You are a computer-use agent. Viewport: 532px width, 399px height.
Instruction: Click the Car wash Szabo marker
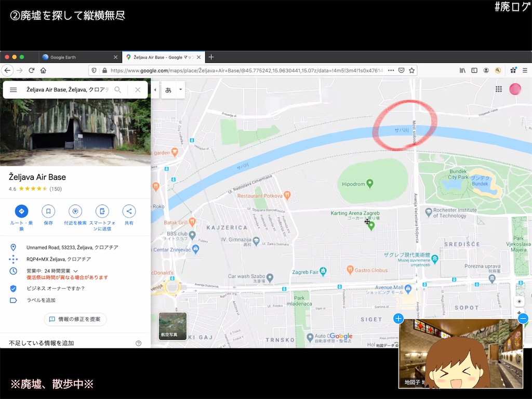coord(270,278)
